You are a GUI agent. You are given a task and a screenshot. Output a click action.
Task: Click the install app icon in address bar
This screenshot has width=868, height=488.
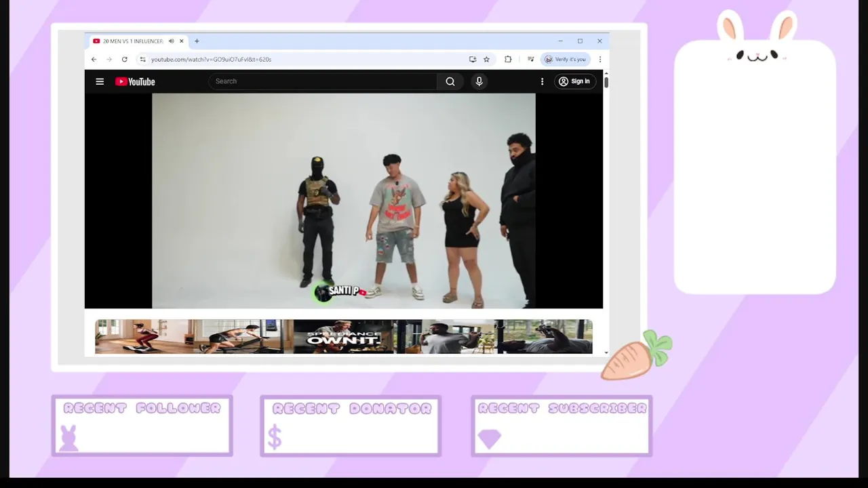(473, 59)
